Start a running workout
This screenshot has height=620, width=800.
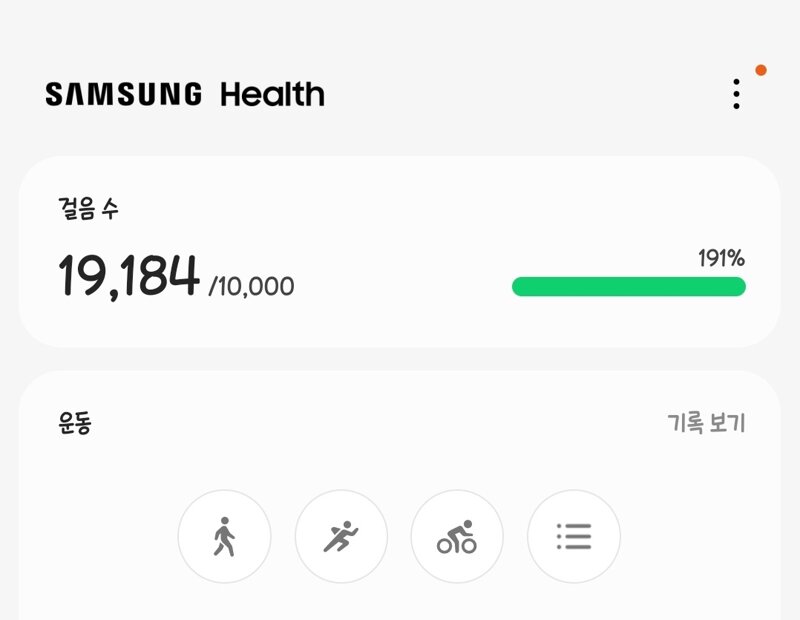click(x=341, y=536)
